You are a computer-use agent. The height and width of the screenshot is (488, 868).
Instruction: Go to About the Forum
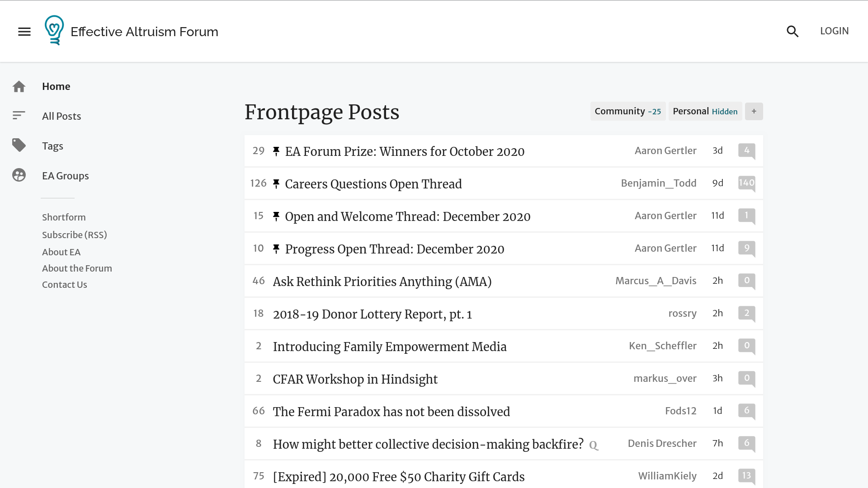[x=77, y=268]
